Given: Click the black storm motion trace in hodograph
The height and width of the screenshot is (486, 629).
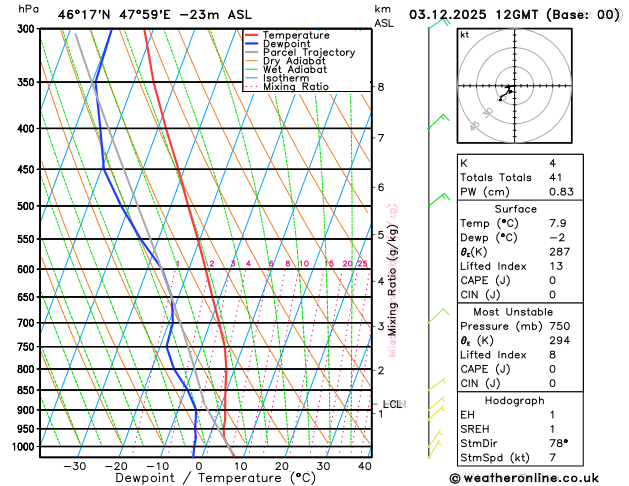Looking at the screenshot, I should 506,95.
